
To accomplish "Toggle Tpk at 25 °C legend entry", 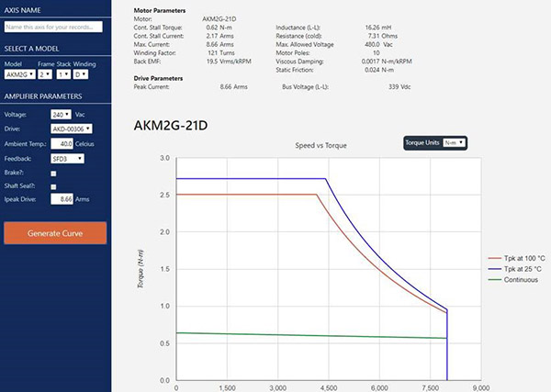I will [515, 269].
